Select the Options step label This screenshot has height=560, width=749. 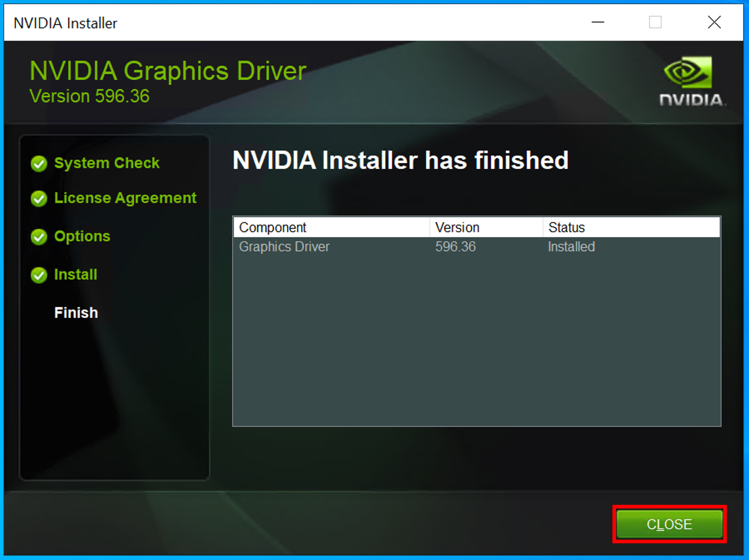click(82, 236)
